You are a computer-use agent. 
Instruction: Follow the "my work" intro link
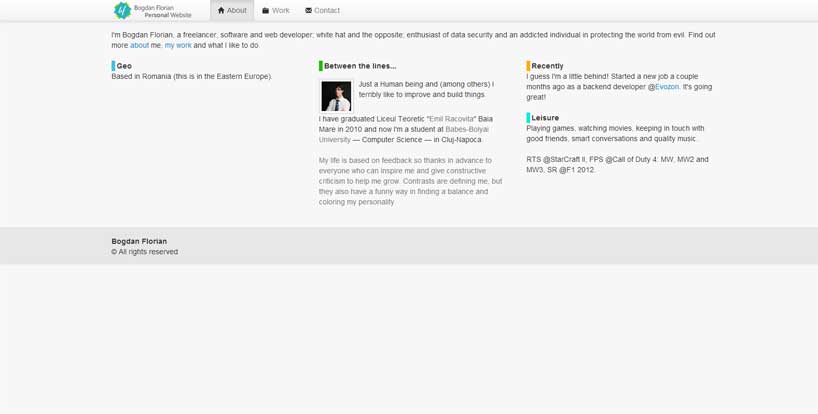click(x=178, y=45)
